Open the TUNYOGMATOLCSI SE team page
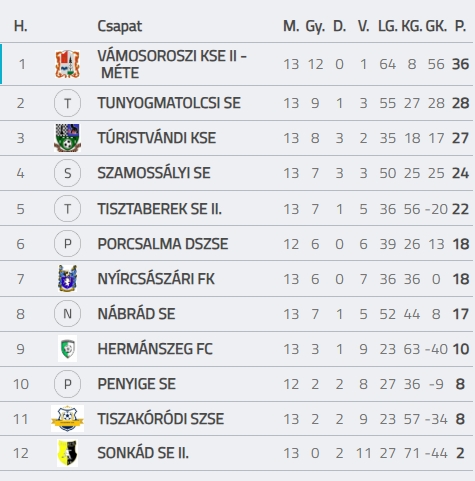The image size is (475, 481). tap(169, 103)
